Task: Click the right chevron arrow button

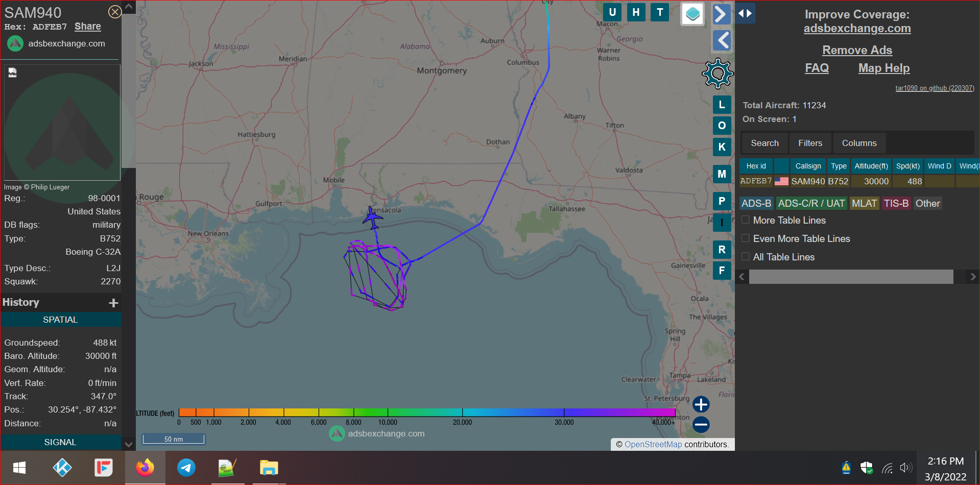Action: tap(722, 14)
